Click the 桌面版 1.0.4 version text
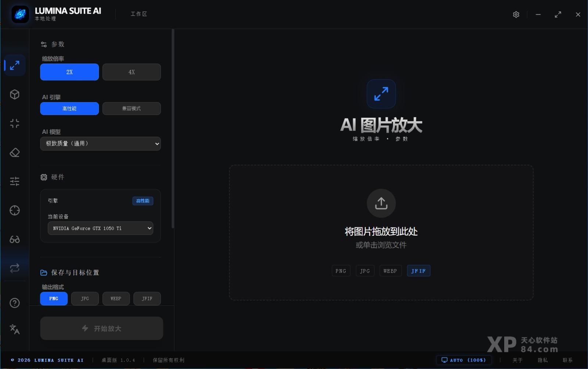This screenshot has height=369, width=588. 118,360
